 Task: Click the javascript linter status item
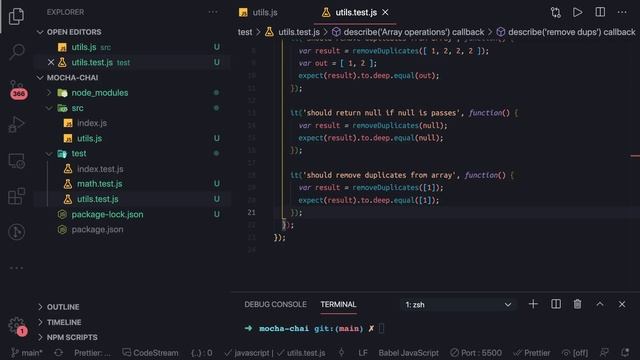248,353
